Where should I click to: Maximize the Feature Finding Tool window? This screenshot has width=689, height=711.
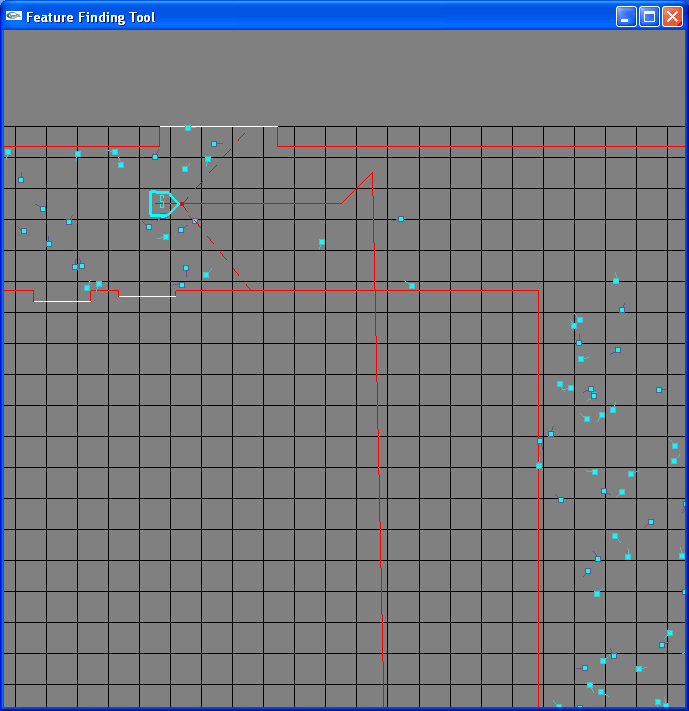coord(649,17)
